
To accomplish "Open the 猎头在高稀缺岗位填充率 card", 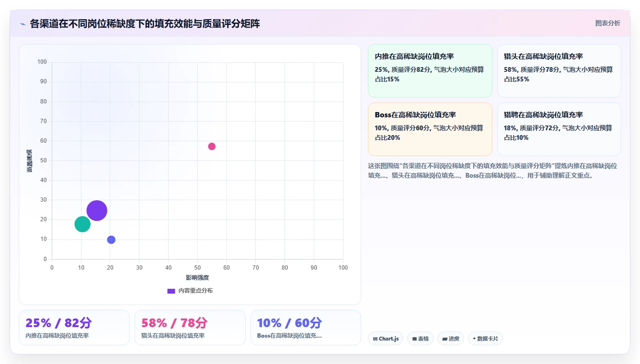I will click(559, 71).
